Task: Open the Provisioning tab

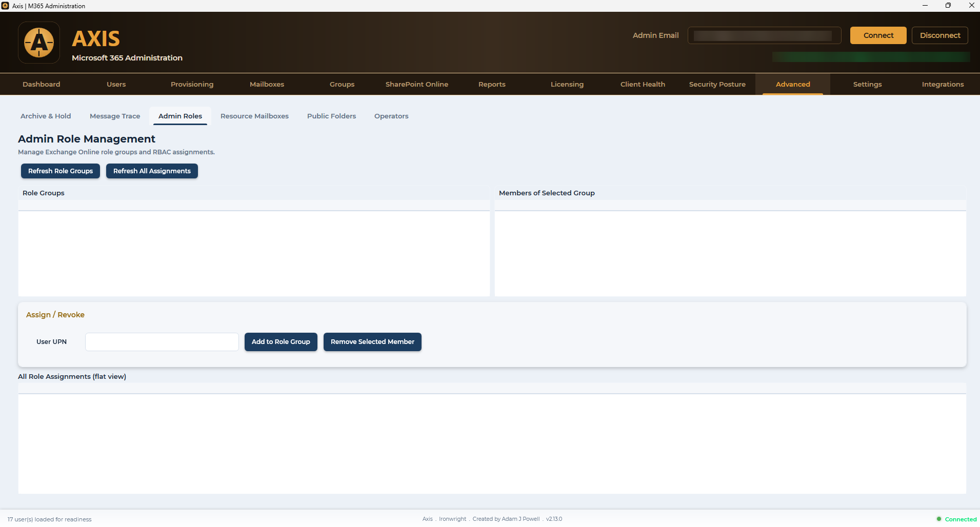Action: click(x=192, y=84)
